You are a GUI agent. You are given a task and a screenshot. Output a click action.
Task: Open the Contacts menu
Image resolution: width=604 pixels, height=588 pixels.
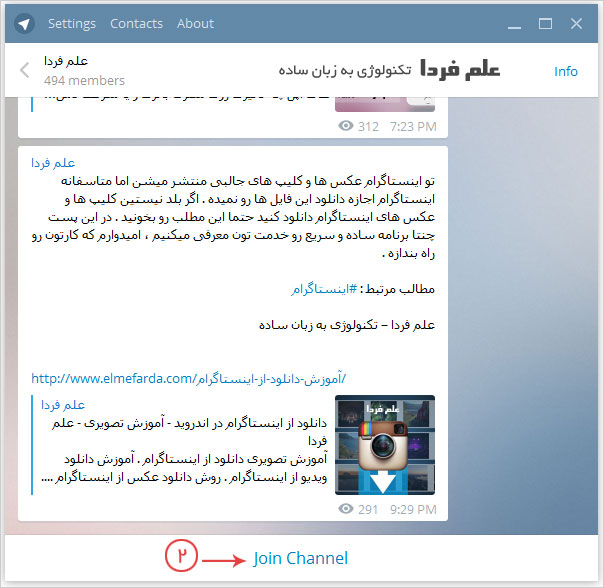pos(136,23)
